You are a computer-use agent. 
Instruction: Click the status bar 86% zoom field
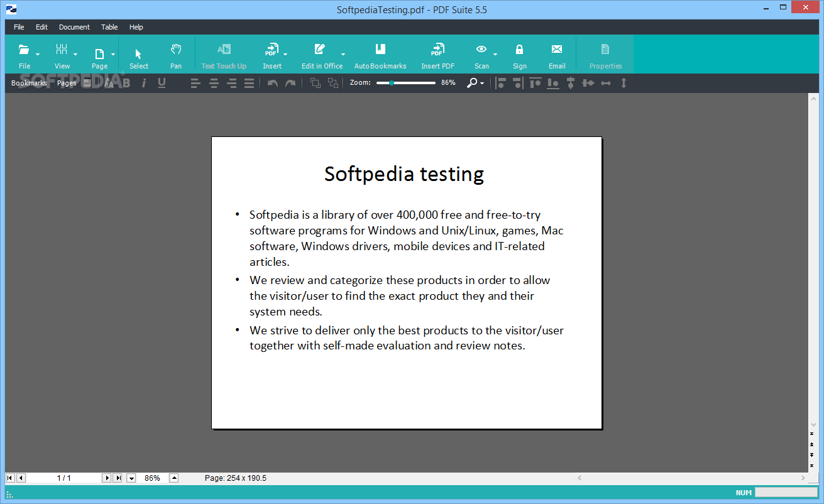coord(152,478)
